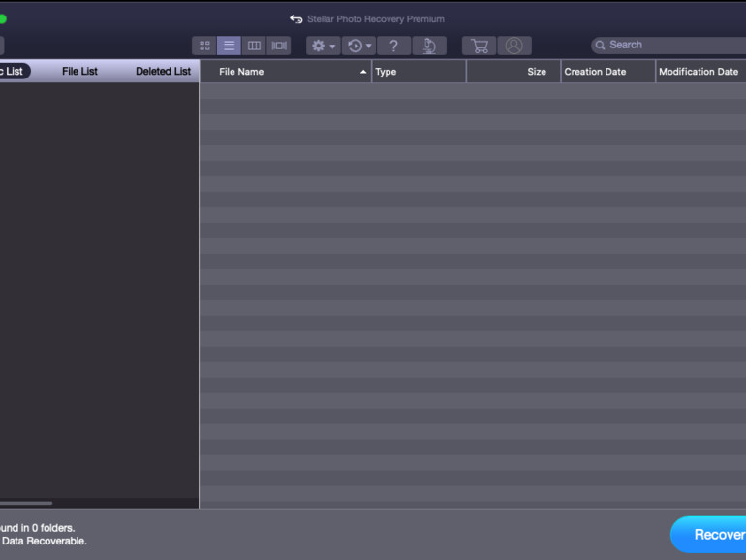This screenshot has width=746, height=560.
Task: Select the Deleted List tab
Action: 163,72
